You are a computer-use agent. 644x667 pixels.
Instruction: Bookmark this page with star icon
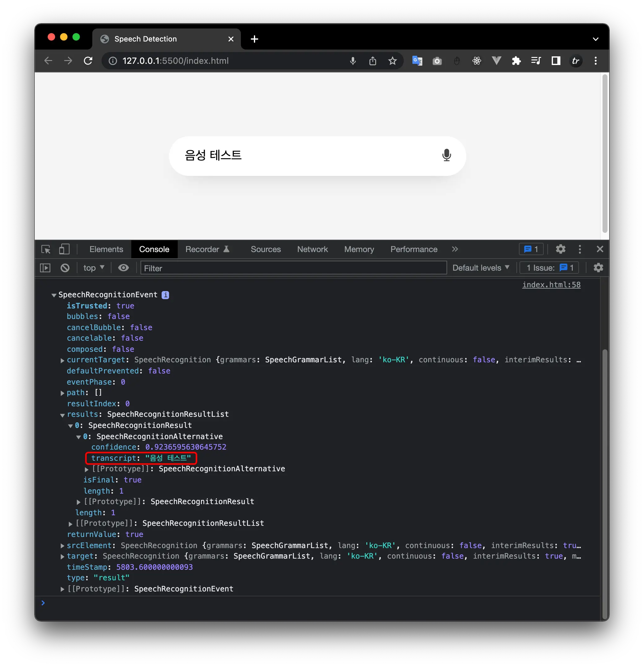(393, 61)
